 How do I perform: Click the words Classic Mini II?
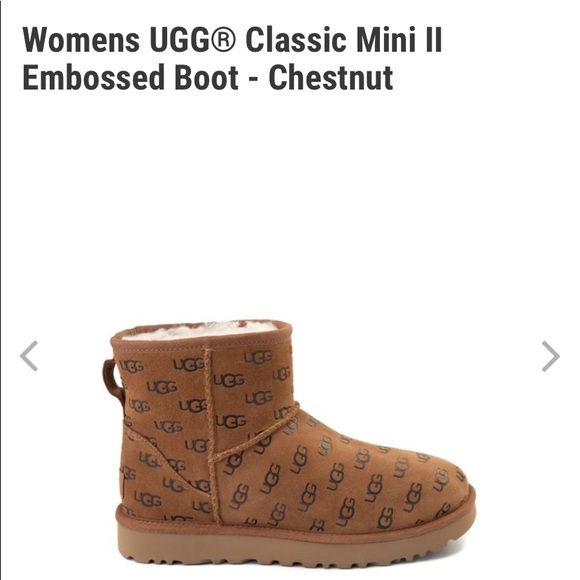(344, 39)
